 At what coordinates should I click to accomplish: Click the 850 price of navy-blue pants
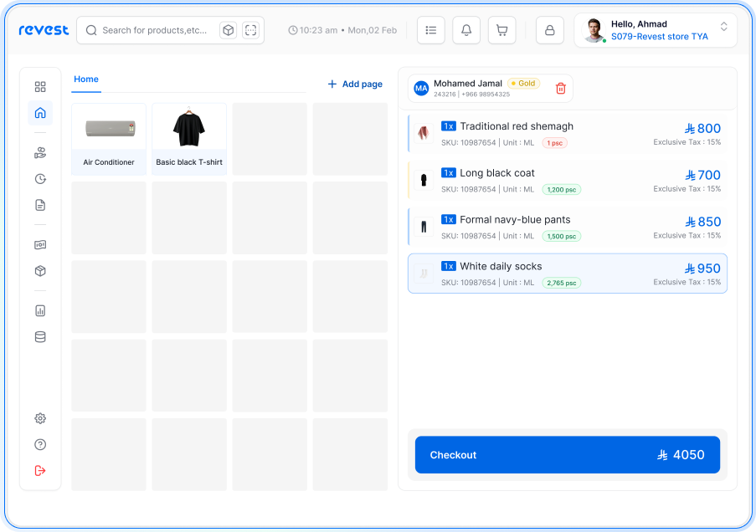pos(703,222)
